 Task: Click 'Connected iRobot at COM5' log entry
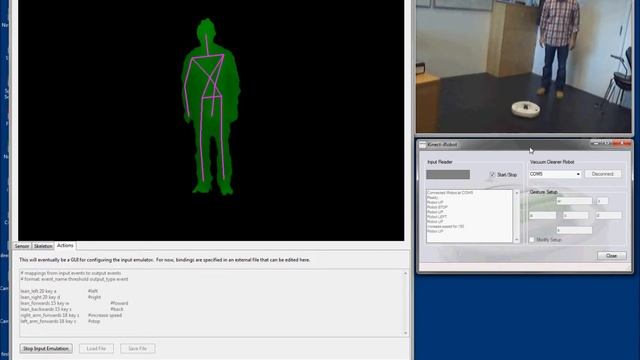pyautogui.click(x=450, y=193)
